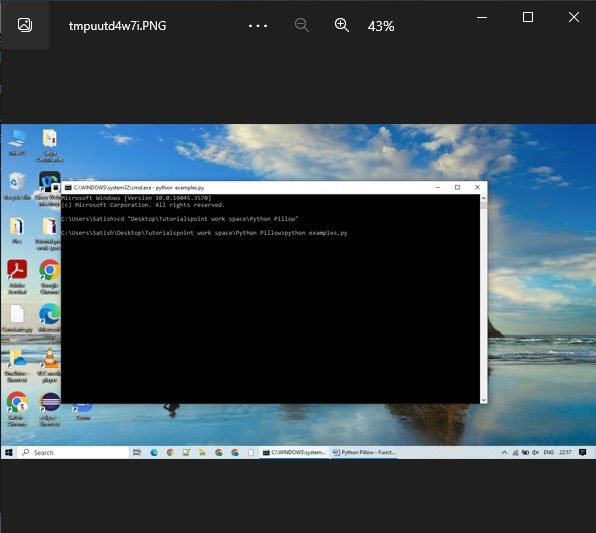Click the ENG language indicator
596x533 pixels.
click(x=548, y=452)
